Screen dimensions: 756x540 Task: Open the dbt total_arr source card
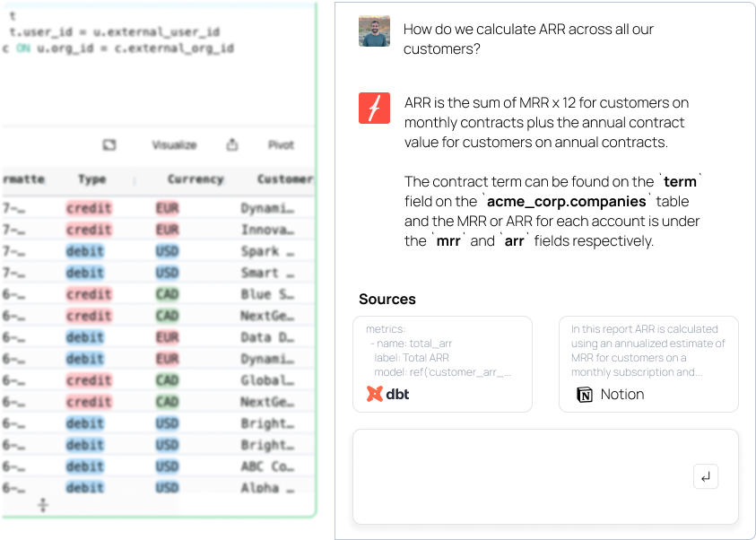pos(442,363)
